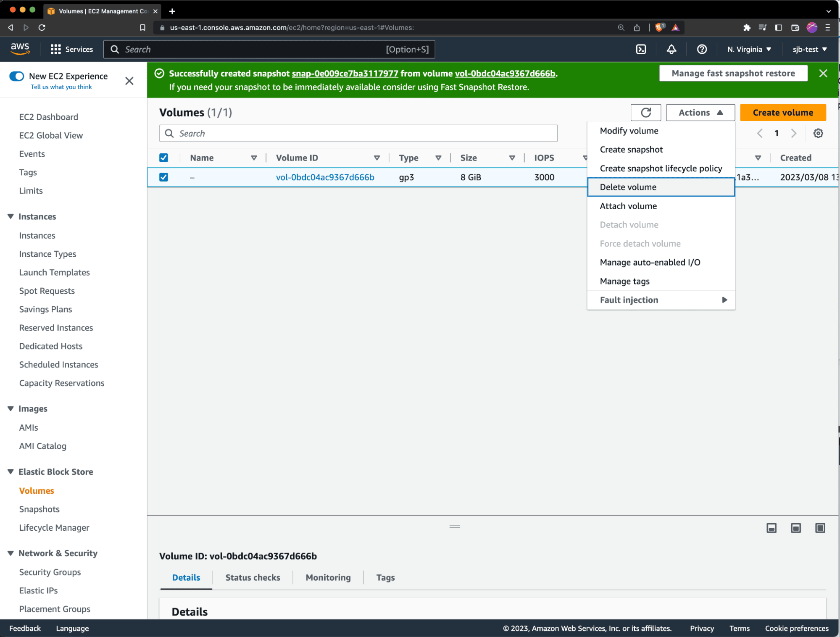Viewport: 840px width, 637px height.
Task: Open vol-0bdc04ac9367d666b link in table
Action: (x=325, y=177)
